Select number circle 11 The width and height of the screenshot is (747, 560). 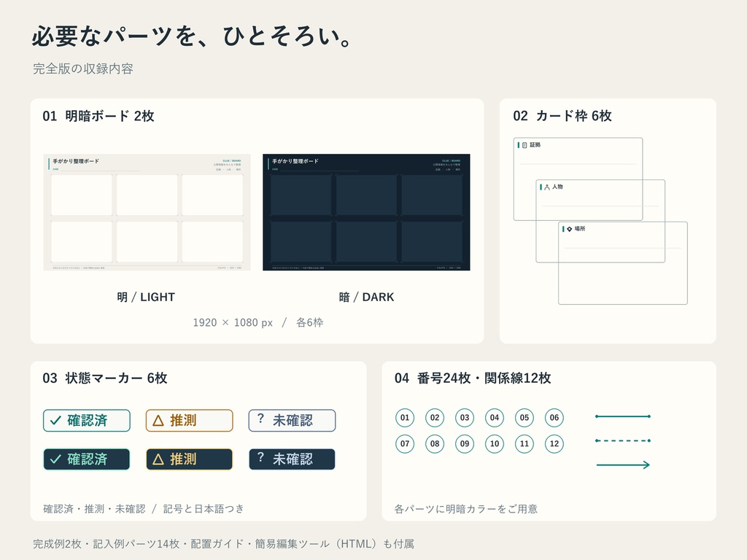525,444
